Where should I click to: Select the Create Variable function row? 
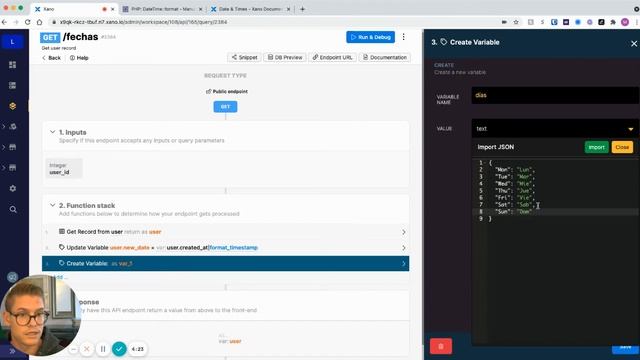[225, 264]
